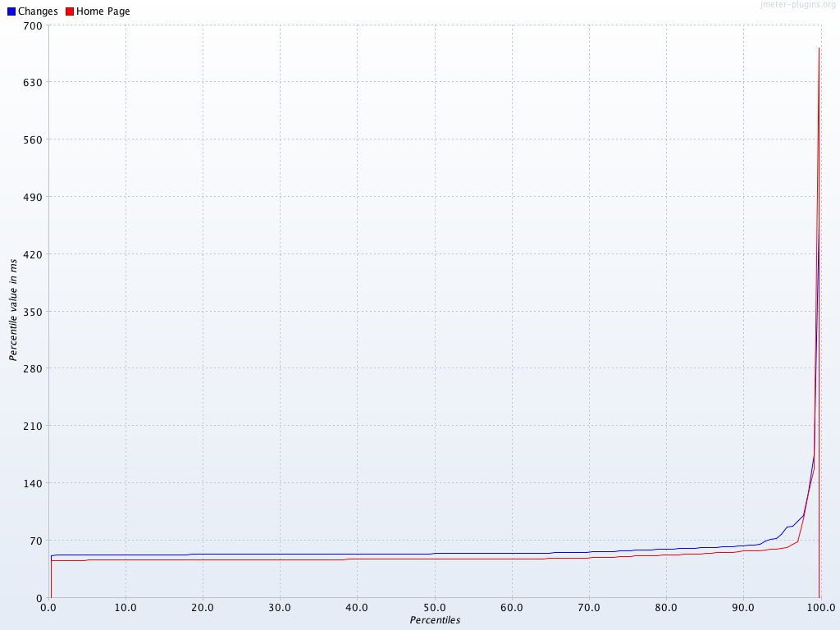Click the 90.0 x-axis tick label
This screenshot has height=630, width=840.
point(743,608)
